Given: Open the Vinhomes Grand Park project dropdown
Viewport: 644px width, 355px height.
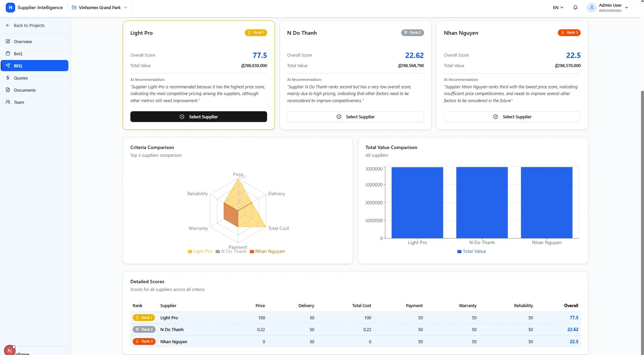Looking at the screenshot, I should coord(99,7).
